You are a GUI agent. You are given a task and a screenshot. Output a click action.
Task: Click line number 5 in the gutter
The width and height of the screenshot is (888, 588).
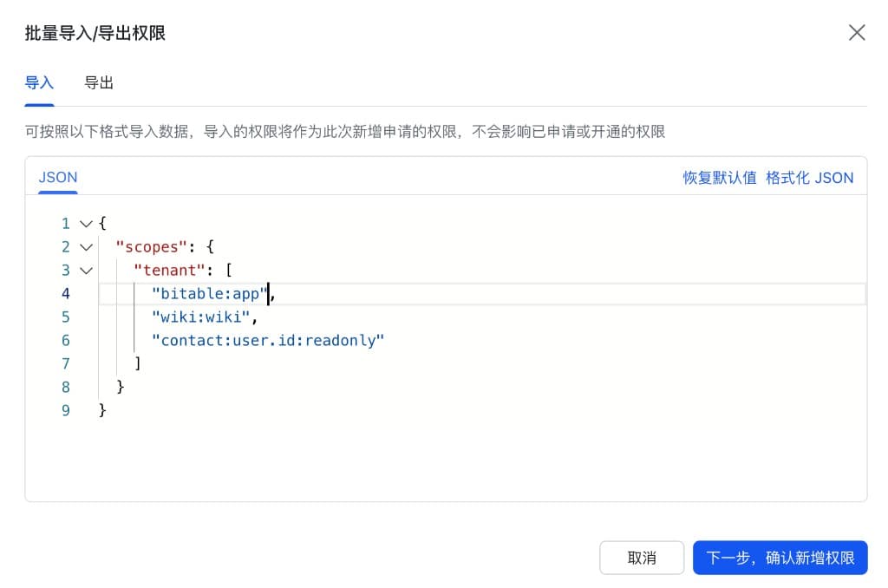point(66,317)
